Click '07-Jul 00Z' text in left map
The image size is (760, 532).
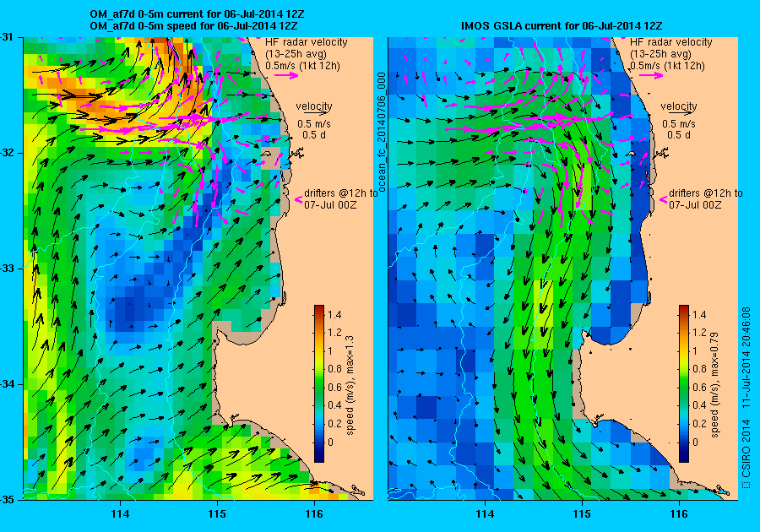[330, 205]
